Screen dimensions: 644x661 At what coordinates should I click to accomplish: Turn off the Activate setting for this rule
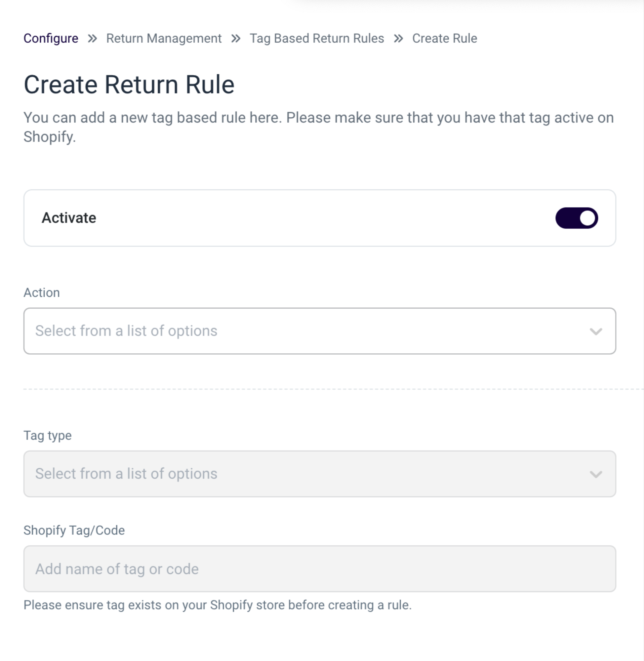tap(576, 218)
